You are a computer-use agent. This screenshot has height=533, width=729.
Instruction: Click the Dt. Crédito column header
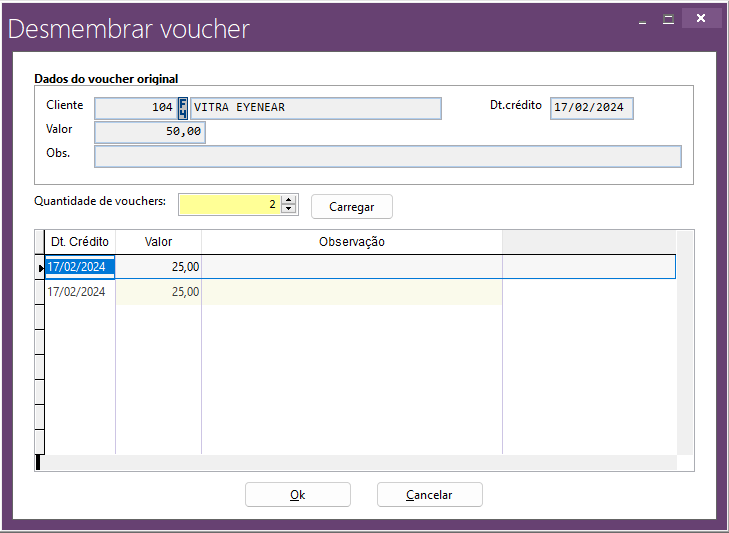pyautogui.click(x=80, y=242)
